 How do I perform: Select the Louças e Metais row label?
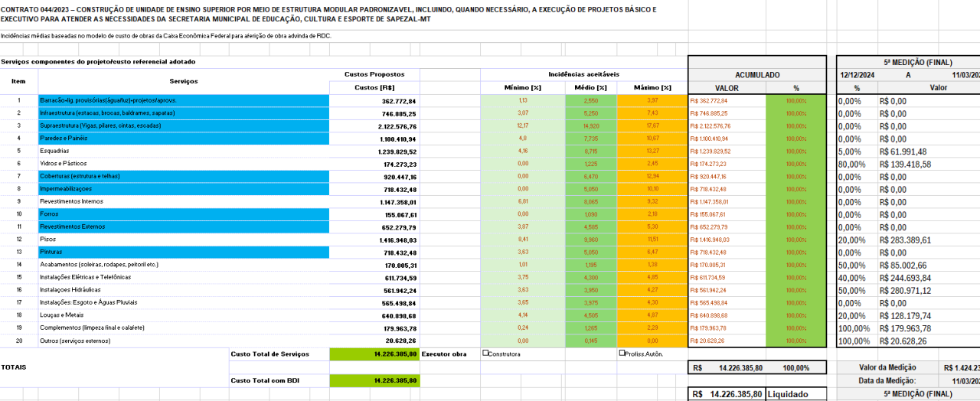point(64,315)
